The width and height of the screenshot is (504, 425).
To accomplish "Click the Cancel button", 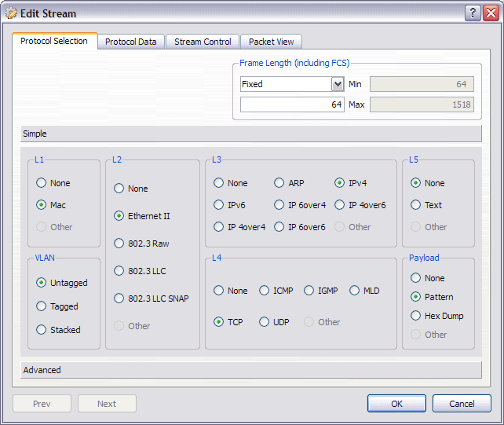I will coord(462,404).
